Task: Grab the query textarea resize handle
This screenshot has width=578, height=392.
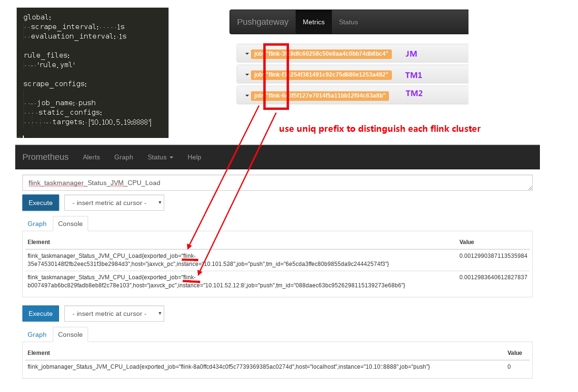Action: click(x=529, y=188)
